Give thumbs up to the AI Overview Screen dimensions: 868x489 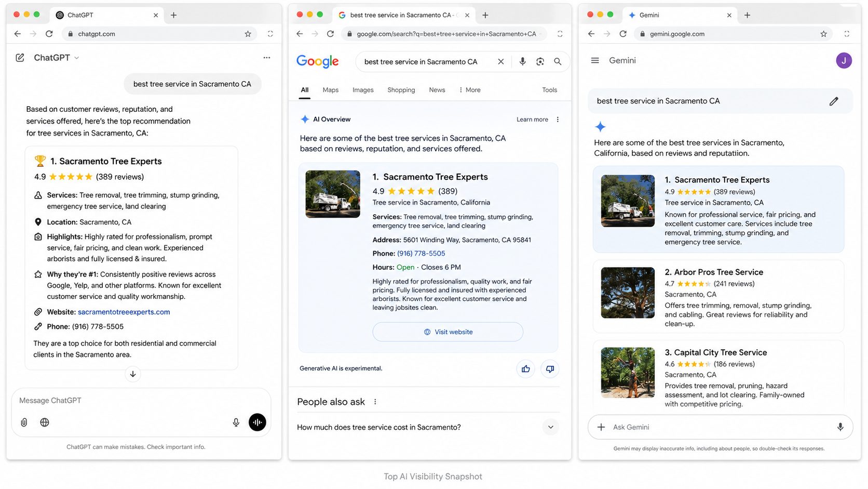tap(526, 369)
